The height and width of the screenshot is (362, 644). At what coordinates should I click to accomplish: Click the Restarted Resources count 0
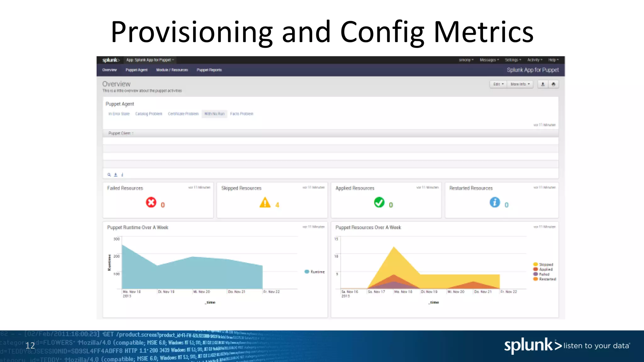[x=507, y=205]
